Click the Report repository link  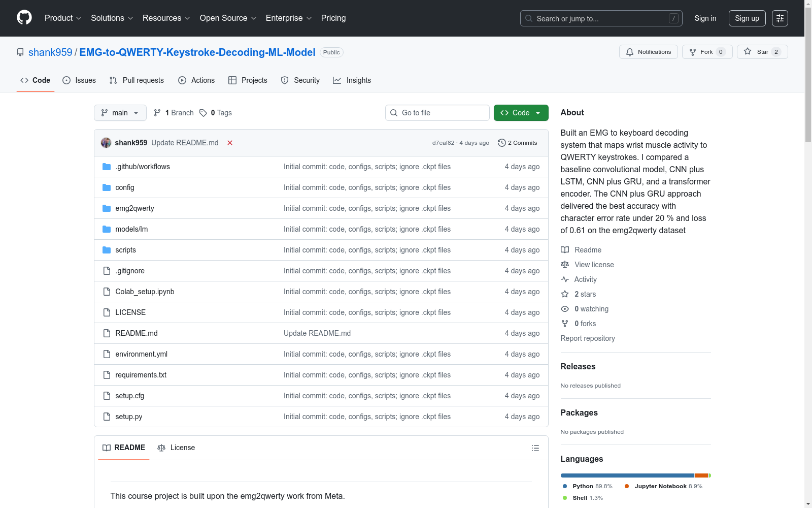pos(588,338)
